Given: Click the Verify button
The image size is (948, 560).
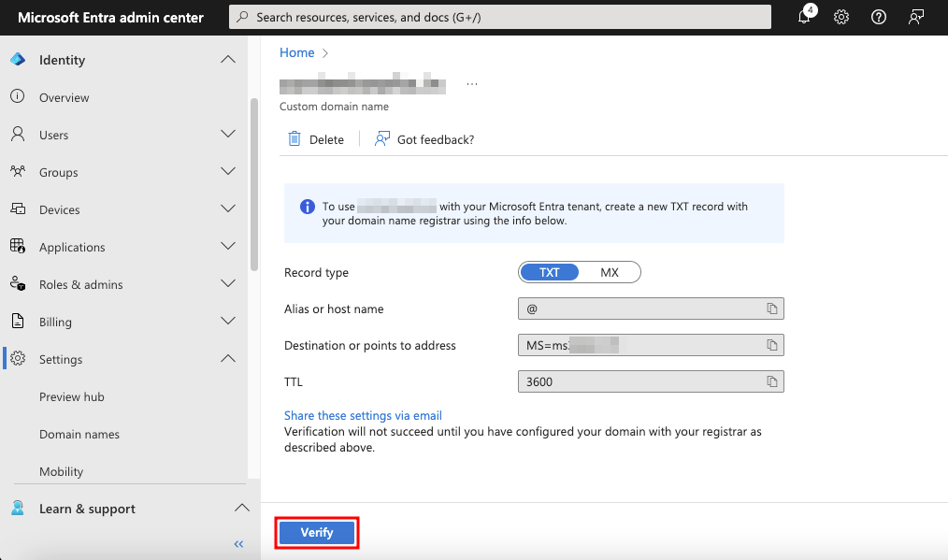Looking at the screenshot, I should point(317,533).
